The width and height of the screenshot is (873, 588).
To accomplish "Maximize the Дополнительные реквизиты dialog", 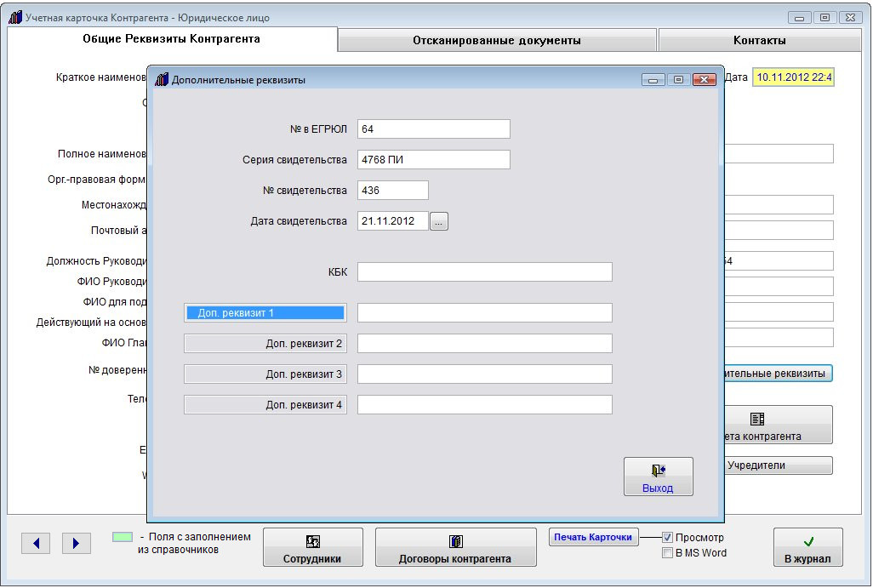I will point(679,80).
